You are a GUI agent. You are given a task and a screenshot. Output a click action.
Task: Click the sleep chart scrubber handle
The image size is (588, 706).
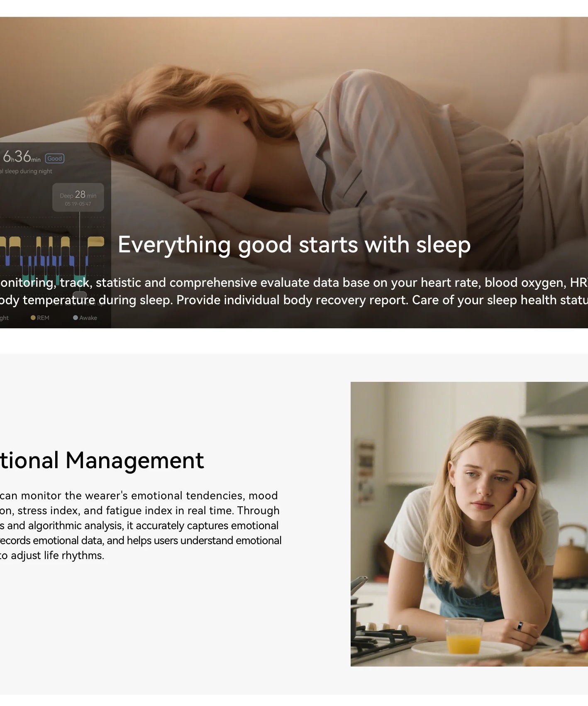[80, 295]
